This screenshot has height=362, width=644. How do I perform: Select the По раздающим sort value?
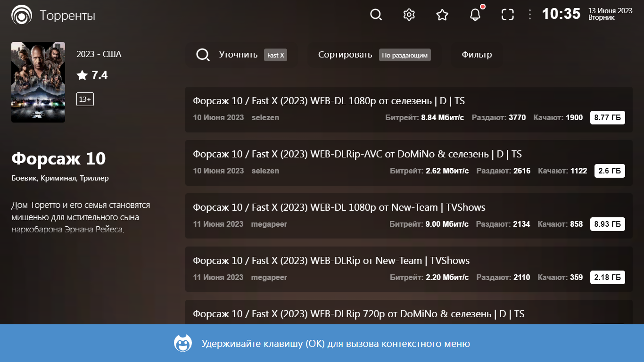pyautogui.click(x=405, y=55)
